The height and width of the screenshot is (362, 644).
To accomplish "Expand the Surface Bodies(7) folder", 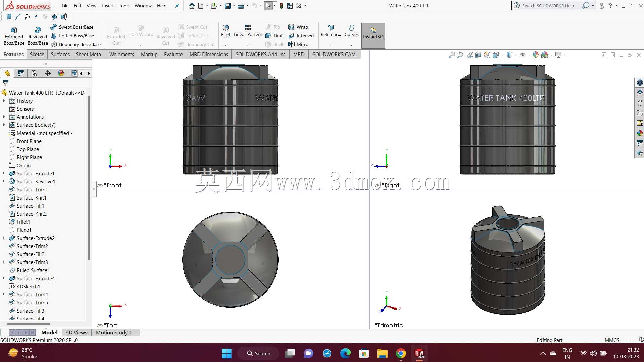I will 4,125.
